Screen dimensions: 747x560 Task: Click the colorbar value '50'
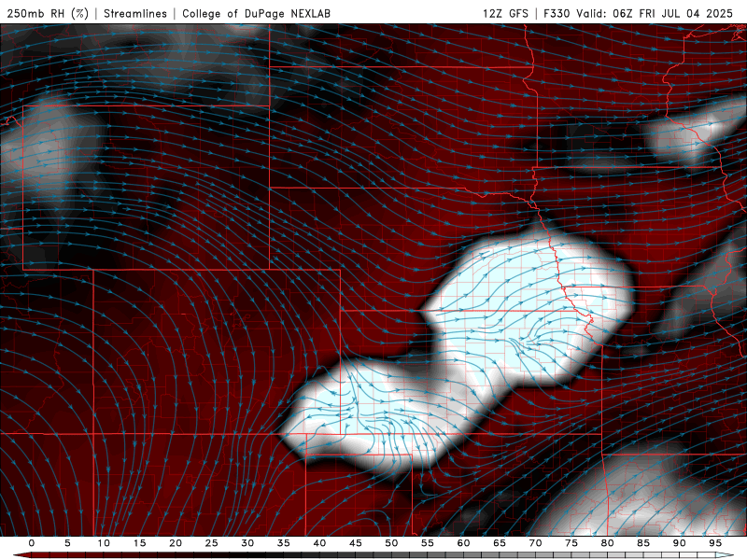point(391,543)
